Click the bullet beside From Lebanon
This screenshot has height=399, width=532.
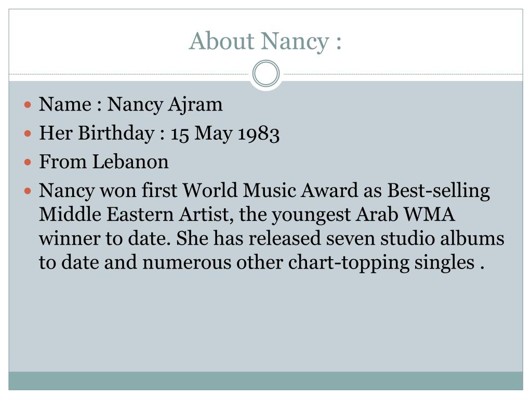point(28,162)
